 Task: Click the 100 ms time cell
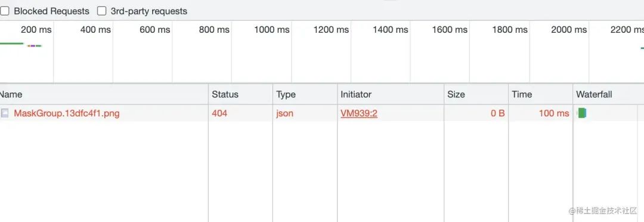554,113
